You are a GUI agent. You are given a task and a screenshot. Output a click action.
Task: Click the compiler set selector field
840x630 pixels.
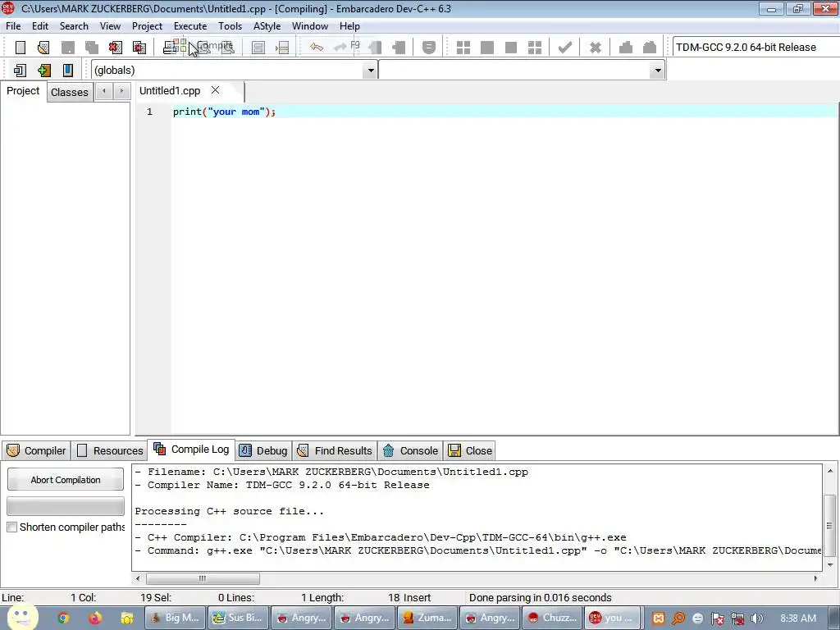click(x=756, y=47)
